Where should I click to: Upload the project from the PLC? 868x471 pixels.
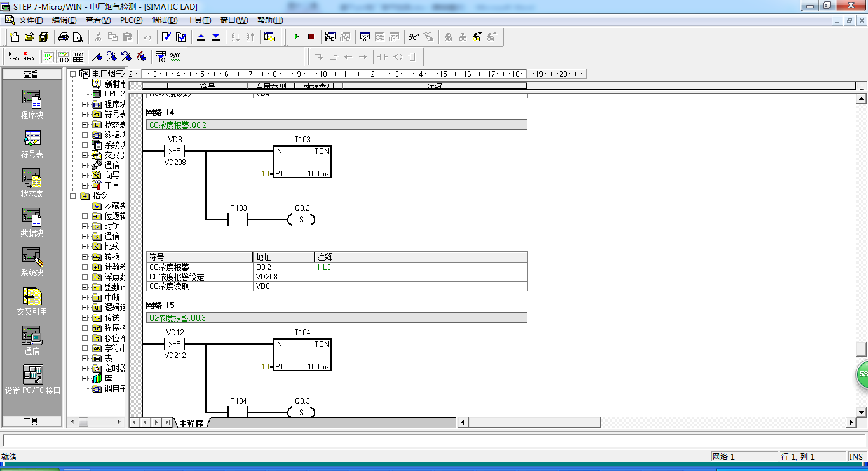pos(201,37)
